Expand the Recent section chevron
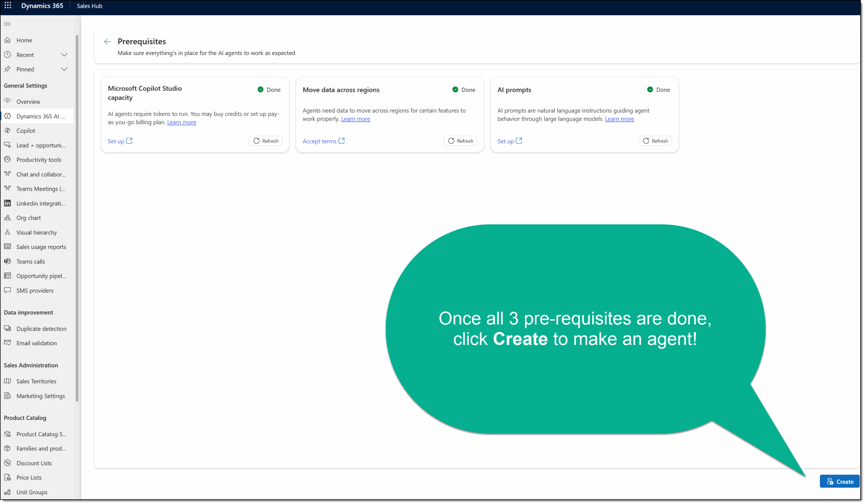865x504 pixels. [x=64, y=54]
